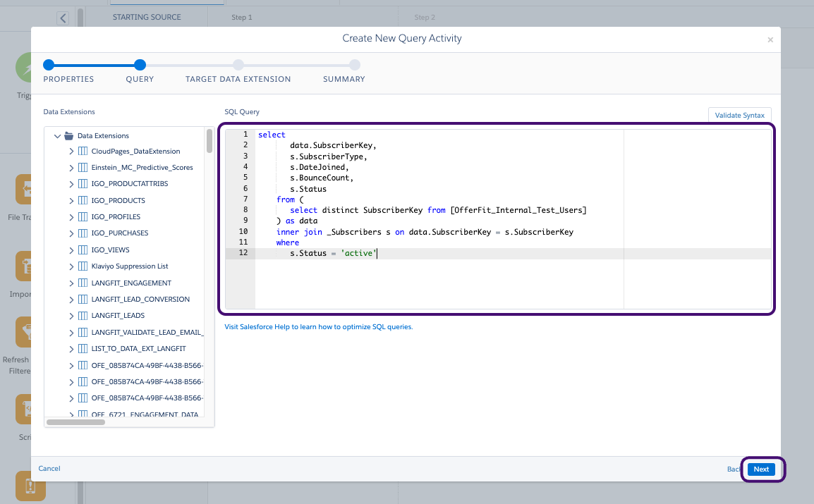
Task: Click the back chevron beside Starting Source
Action: [63, 17]
